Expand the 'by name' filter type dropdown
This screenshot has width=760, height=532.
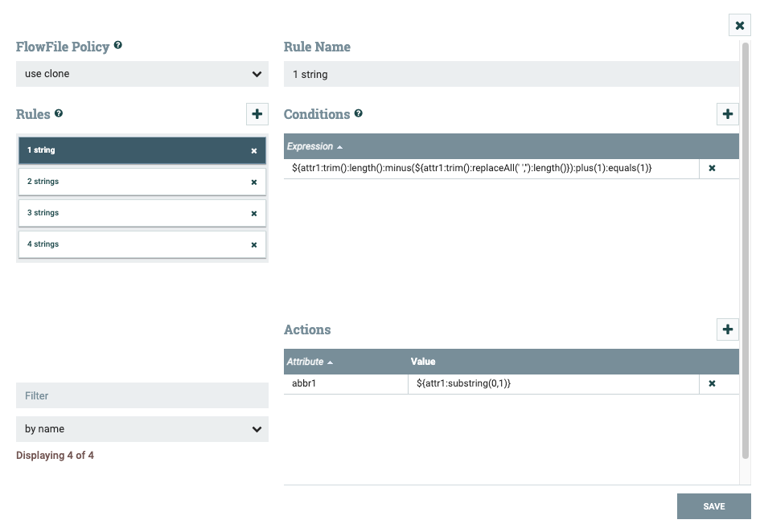142,429
